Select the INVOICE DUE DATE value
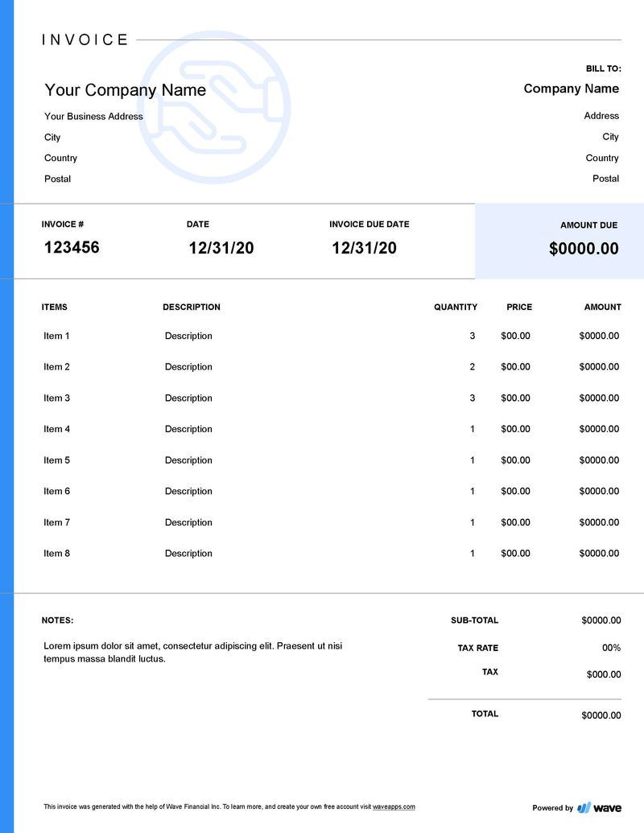The image size is (644, 833). click(364, 248)
